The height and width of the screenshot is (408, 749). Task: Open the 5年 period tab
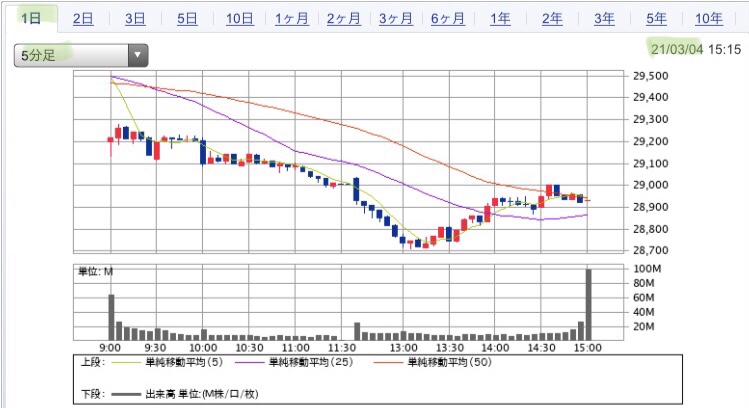click(656, 19)
